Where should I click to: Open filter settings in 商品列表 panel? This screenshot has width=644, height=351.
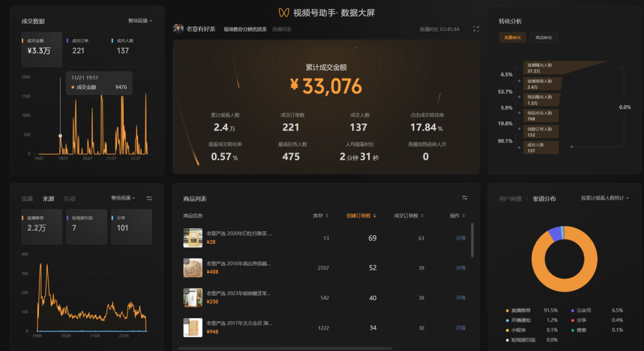465,198
